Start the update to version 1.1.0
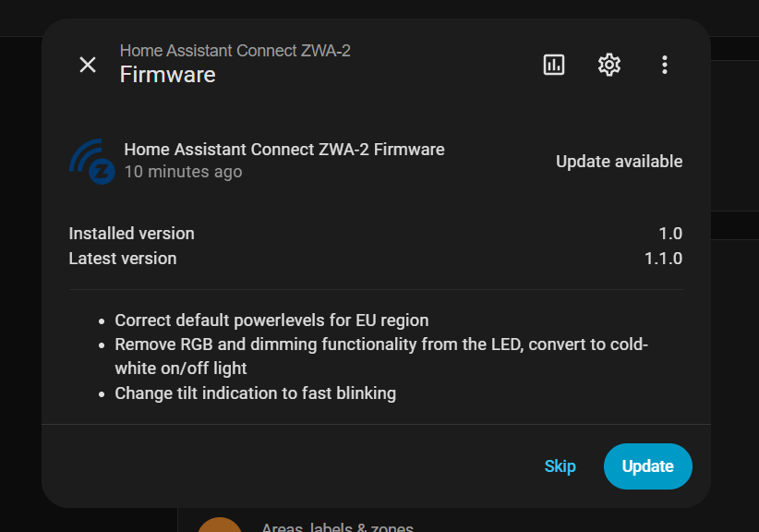 point(647,466)
